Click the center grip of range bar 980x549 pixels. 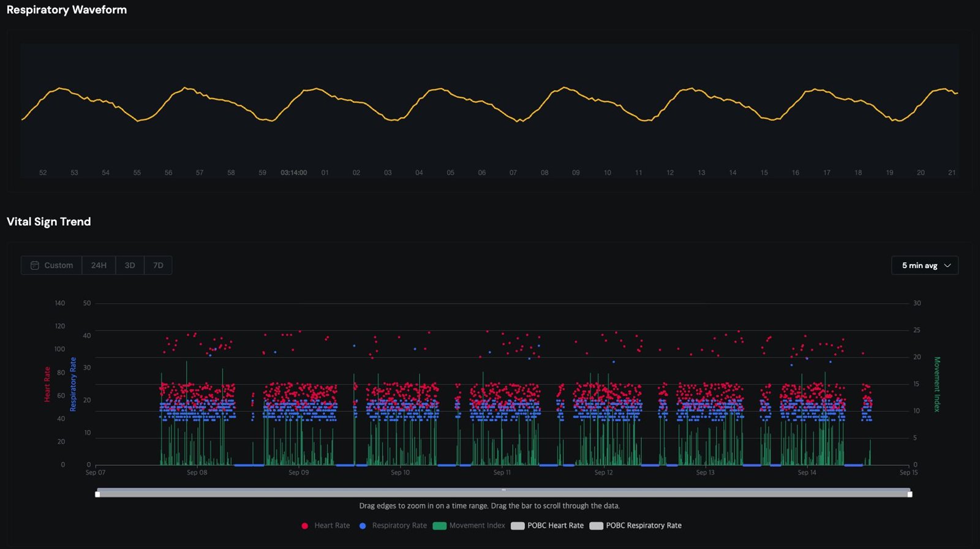coord(503,490)
